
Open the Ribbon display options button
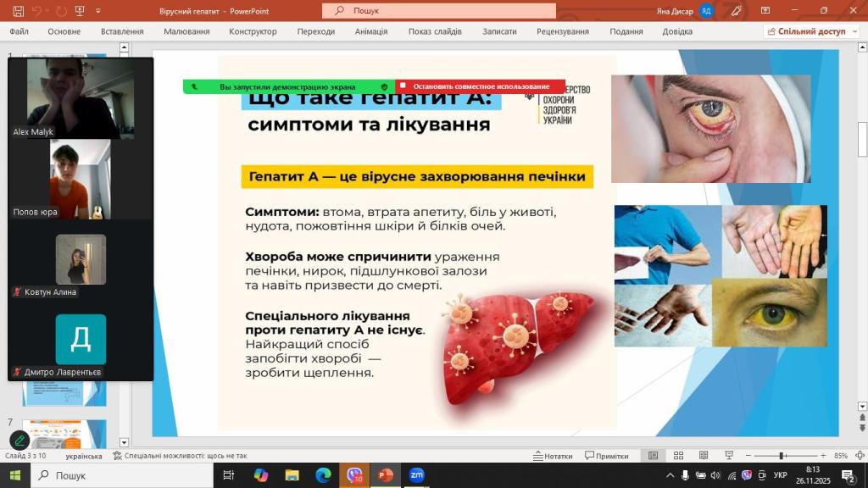[765, 11]
